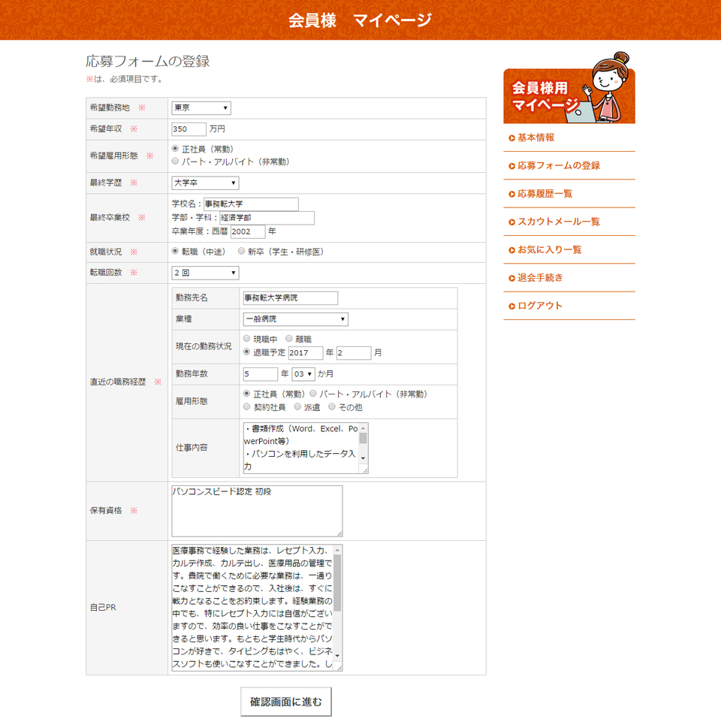
Task: Click the 勤務年数 years field
Action: [x=261, y=373]
